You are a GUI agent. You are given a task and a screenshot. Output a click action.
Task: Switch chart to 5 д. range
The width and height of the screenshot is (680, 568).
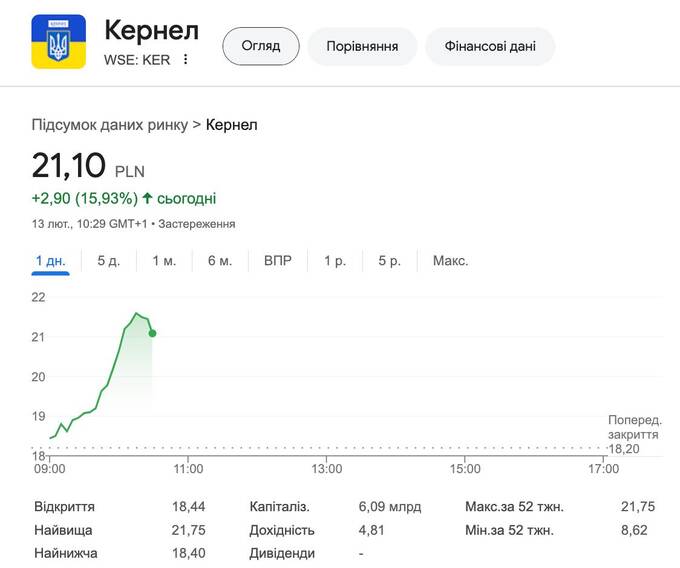pyautogui.click(x=109, y=261)
